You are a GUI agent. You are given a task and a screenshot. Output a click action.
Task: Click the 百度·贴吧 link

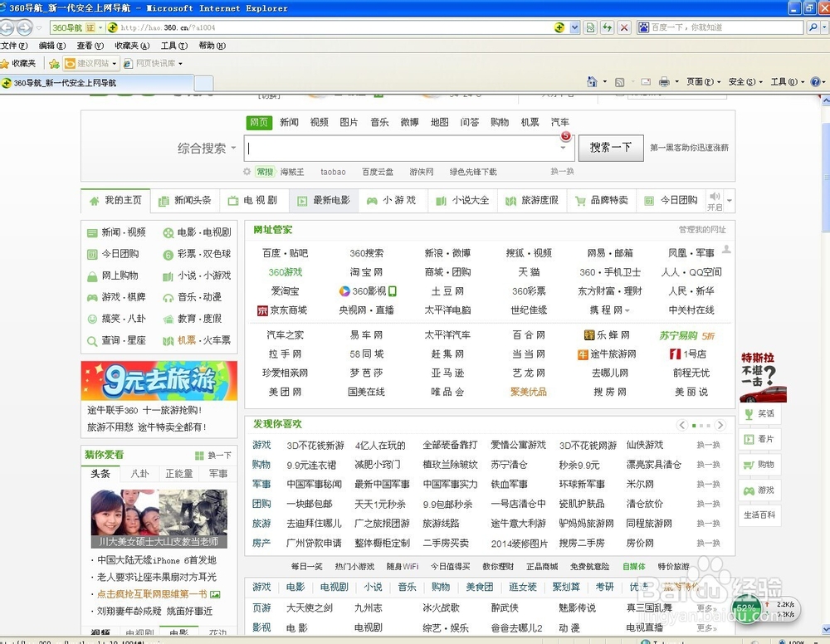coord(285,253)
